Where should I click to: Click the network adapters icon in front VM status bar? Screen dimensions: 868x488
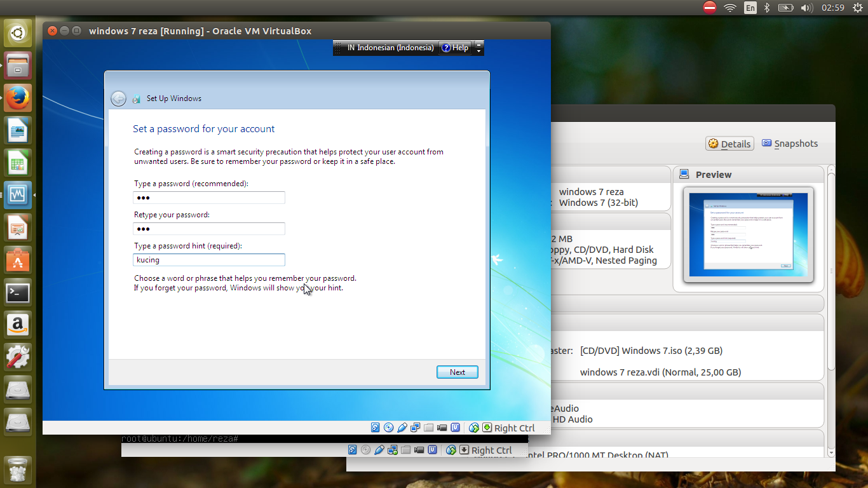(x=415, y=428)
